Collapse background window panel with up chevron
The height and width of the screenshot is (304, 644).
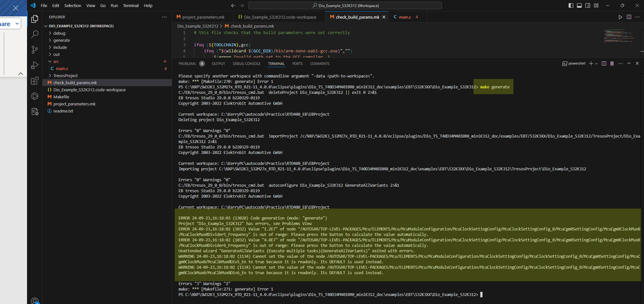tap(21, 74)
